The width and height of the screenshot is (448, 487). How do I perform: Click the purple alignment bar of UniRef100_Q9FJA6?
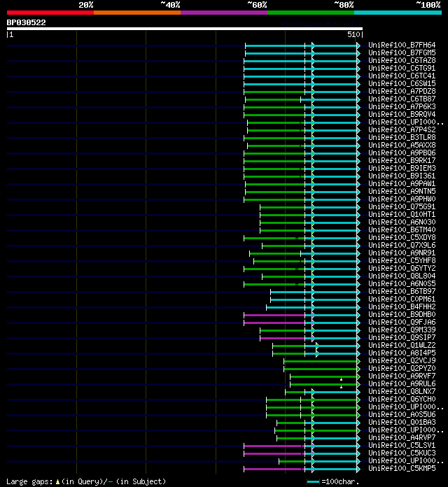coord(274,323)
